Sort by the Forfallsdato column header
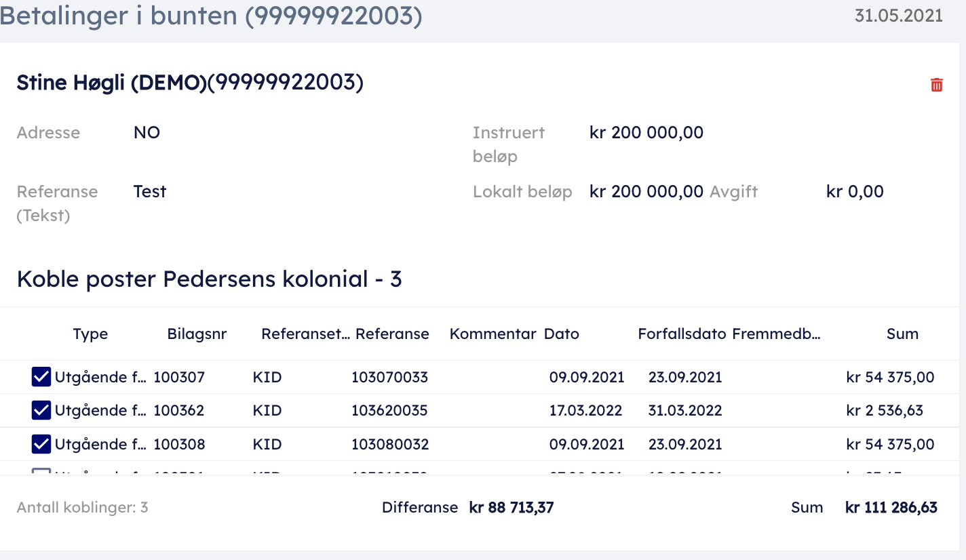 coord(682,334)
